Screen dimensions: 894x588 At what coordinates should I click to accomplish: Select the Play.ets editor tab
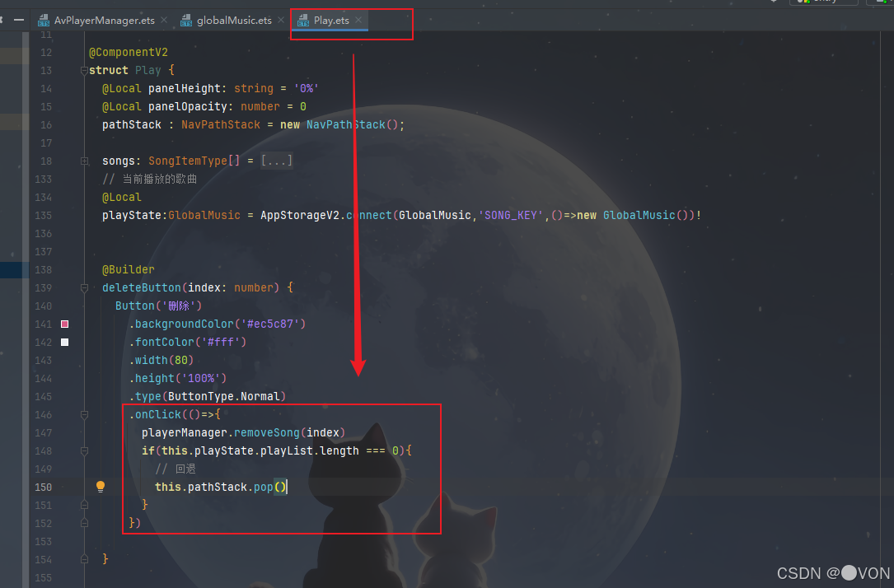pyautogui.click(x=330, y=21)
